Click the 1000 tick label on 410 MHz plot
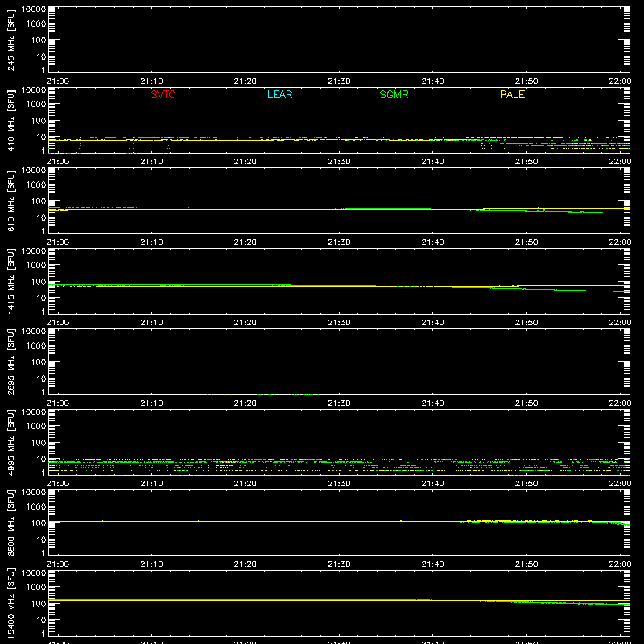 click(36, 105)
